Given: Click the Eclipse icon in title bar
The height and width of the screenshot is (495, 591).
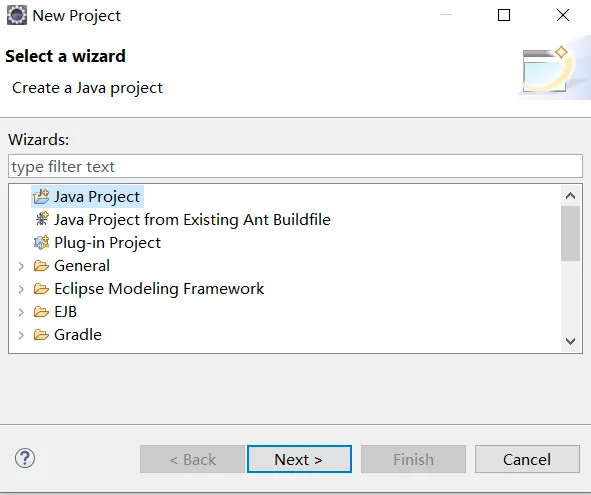Looking at the screenshot, I should 17,15.
